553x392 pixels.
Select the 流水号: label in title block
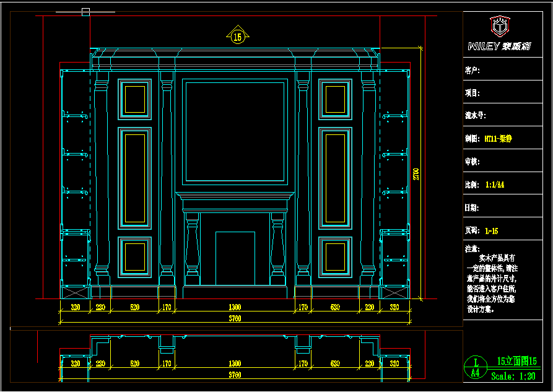tap(476, 116)
